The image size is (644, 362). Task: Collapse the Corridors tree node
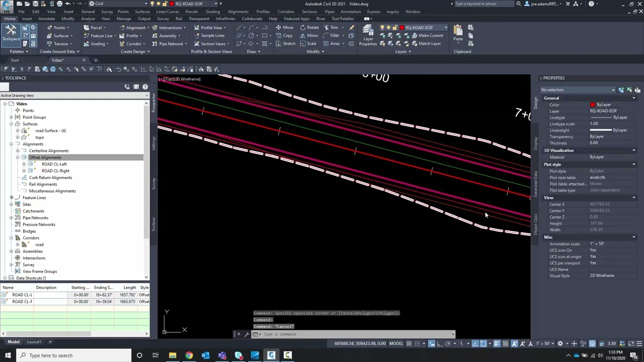11,238
